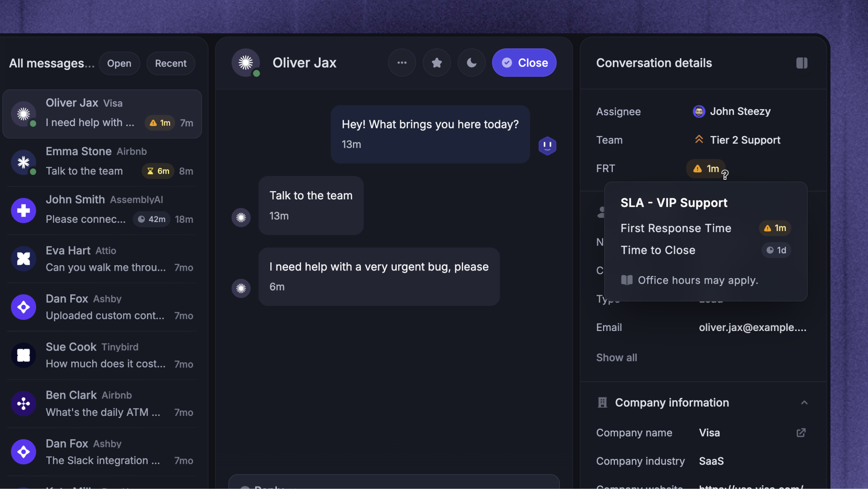
Task: Click Show all contact details
Action: (617, 357)
